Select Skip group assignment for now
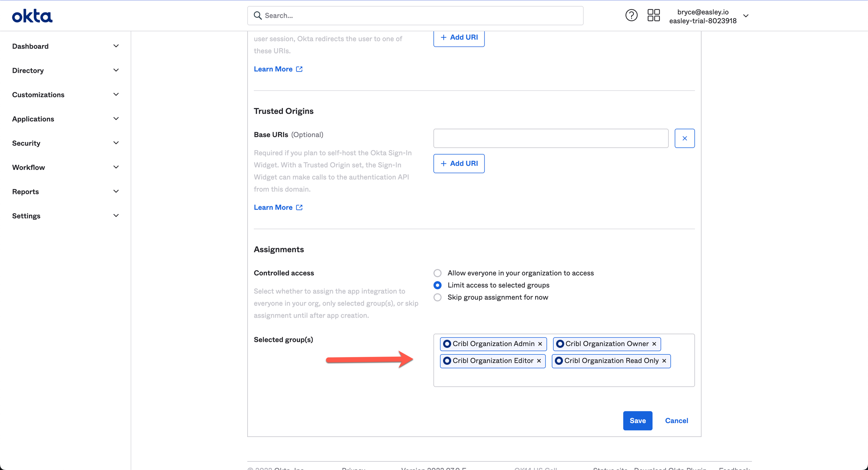The width and height of the screenshot is (868, 470). 437,297
